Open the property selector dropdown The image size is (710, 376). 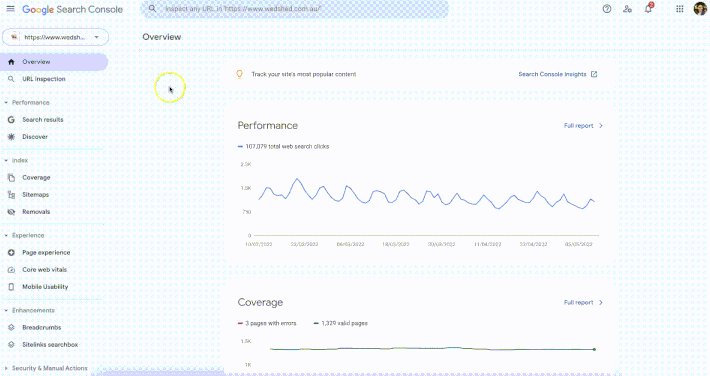pos(55,37)
